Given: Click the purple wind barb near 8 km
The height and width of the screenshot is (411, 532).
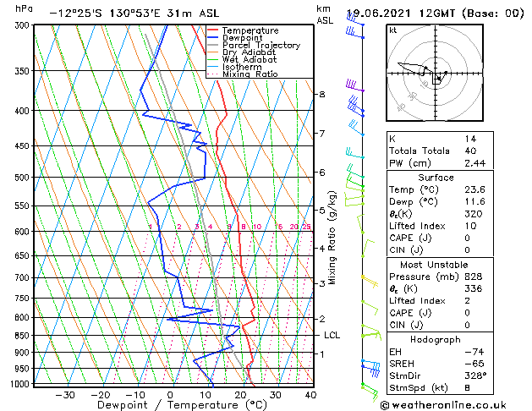Looking at the screenshot, I should click(x=355, y=85).
